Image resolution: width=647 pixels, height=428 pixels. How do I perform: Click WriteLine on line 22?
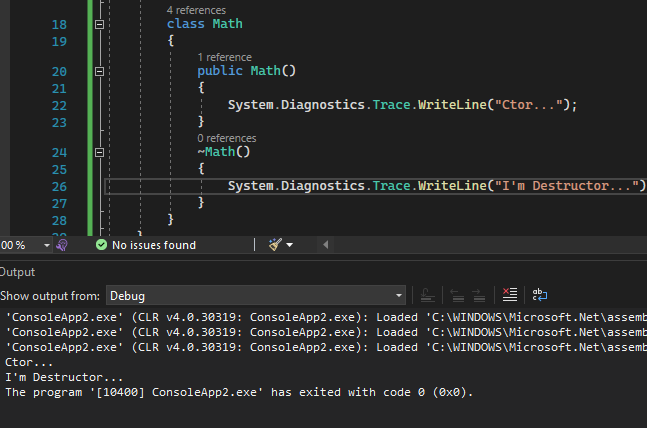pyautogui.click(x=453, y=105)
